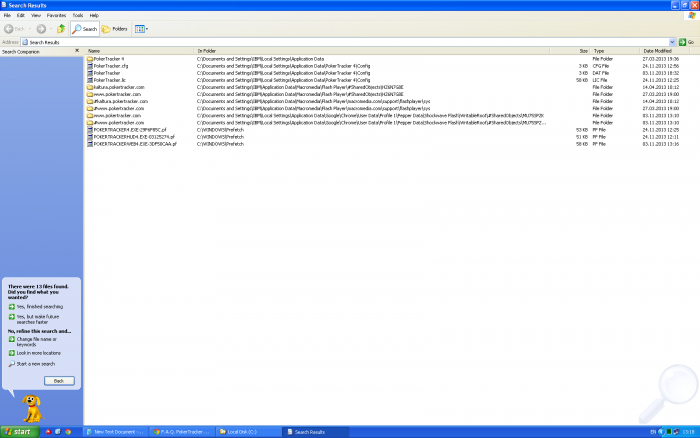Select the PokerTracker 4 folder icon
The width and height of the screenshot is (700, 438).
(90, 58)
